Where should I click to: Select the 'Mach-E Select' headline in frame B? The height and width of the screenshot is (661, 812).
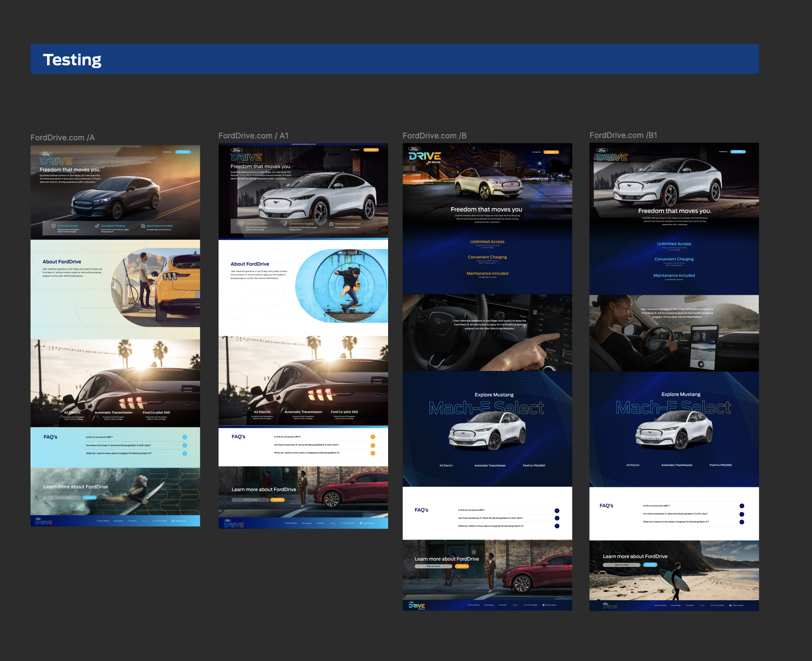point(487,408)
